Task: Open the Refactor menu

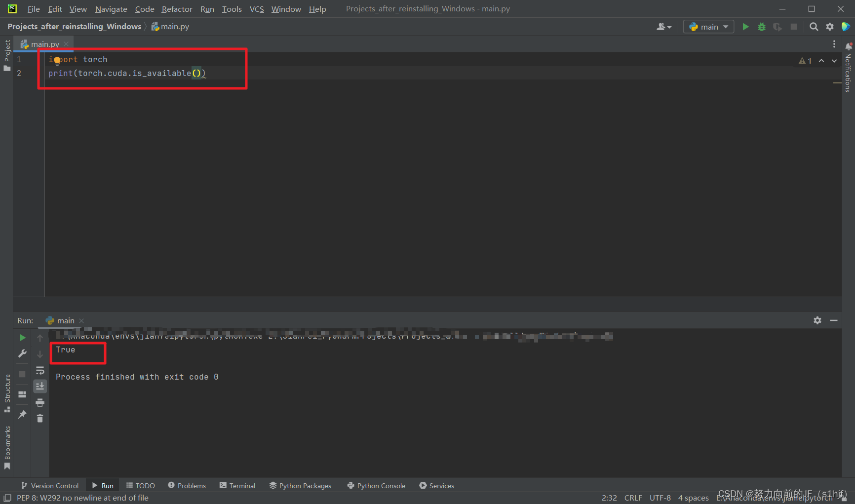Action: coord(177,9)
